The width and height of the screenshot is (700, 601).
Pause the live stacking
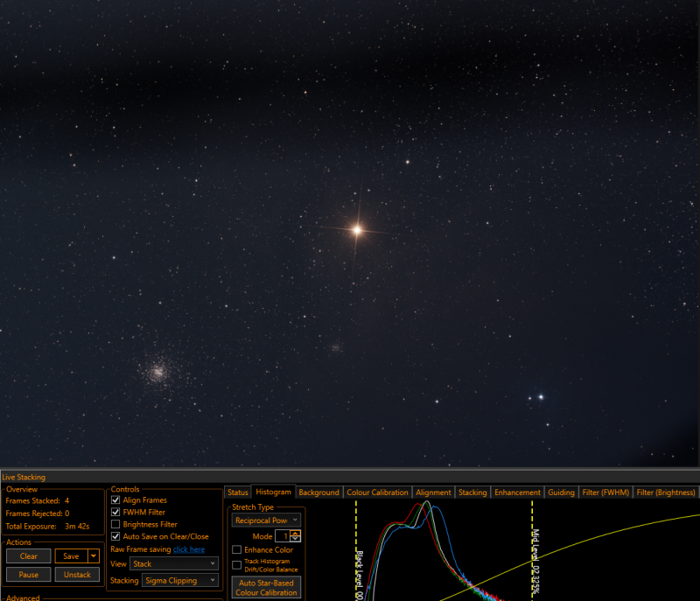point(29,574)
